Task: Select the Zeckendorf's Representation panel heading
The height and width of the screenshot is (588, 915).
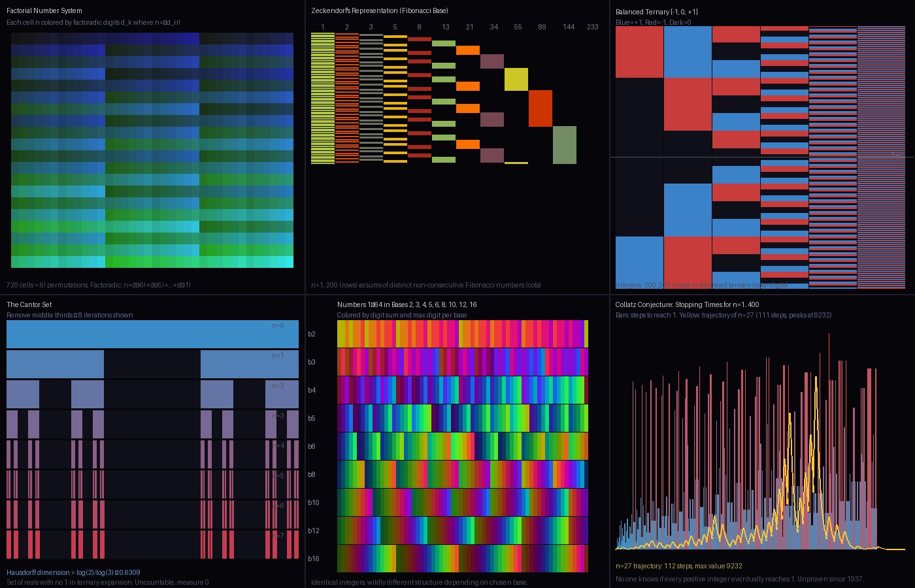Action: [x=379, y=10]
